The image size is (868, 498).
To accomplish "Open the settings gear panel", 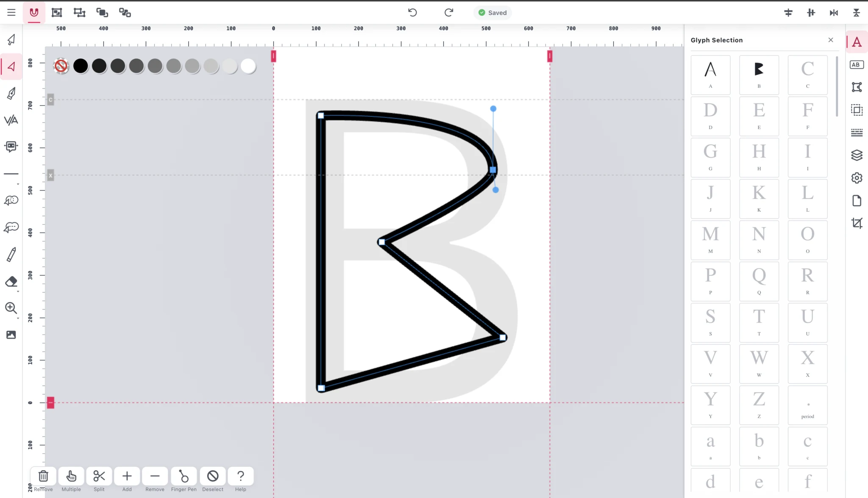I will tap(857, 178).
